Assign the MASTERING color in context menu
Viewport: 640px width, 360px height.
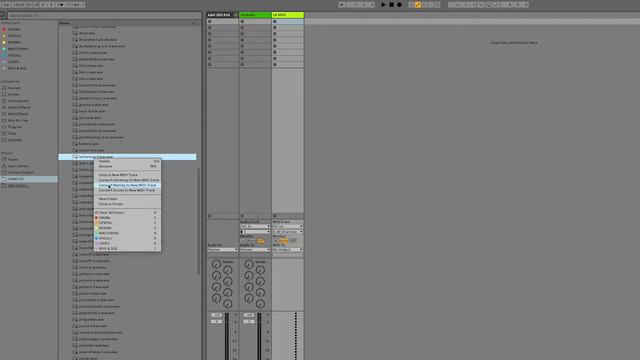pos(127,233)
